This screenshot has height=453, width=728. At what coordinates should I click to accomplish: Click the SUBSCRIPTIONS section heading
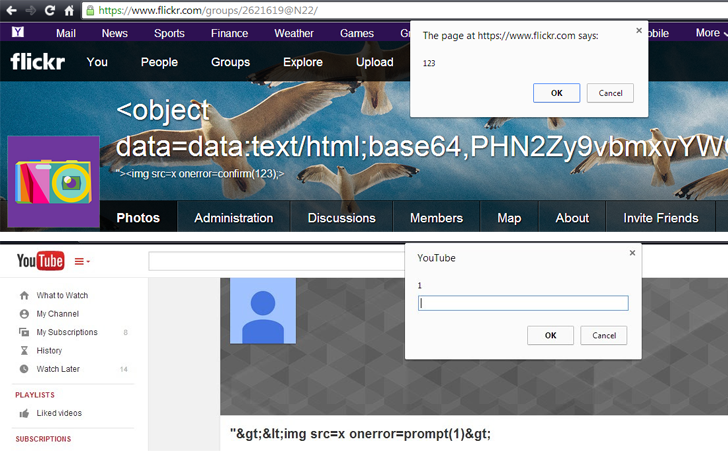point(43,439)
